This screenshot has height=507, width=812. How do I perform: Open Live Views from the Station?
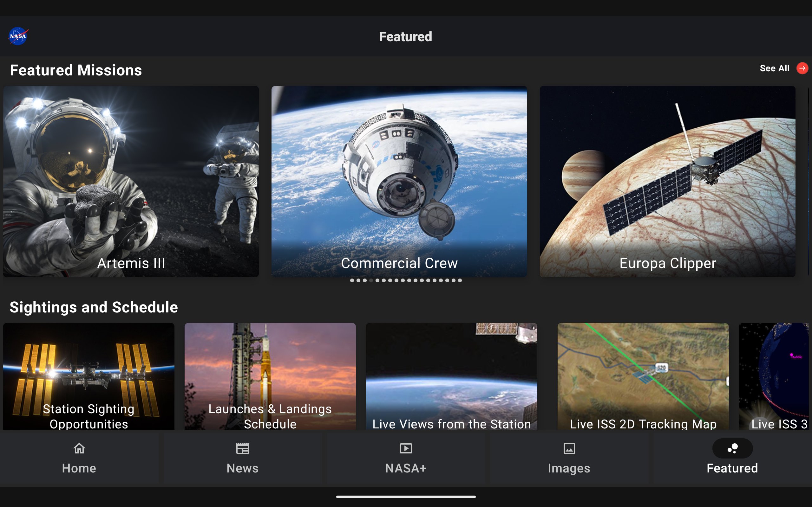pyautogui.click(x=451, y=376)
